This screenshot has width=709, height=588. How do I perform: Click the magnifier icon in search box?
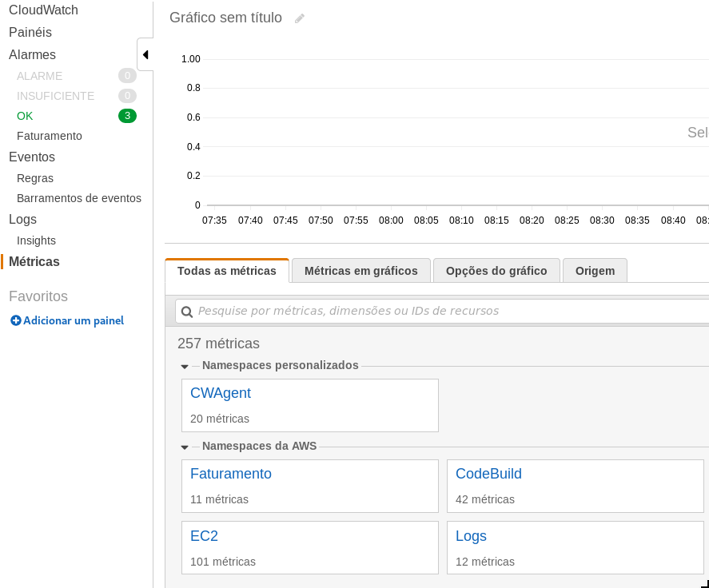pos(187,312)
